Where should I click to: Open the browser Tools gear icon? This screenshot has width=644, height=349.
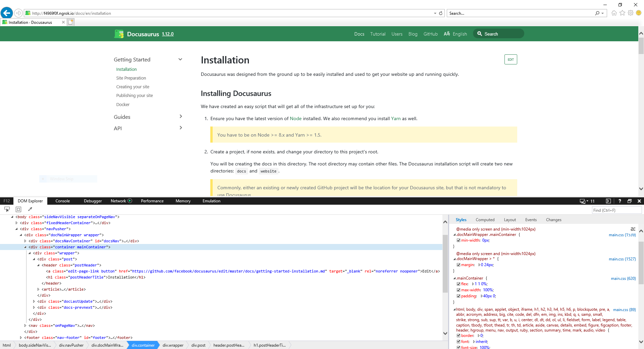click(x=631, y=13)
